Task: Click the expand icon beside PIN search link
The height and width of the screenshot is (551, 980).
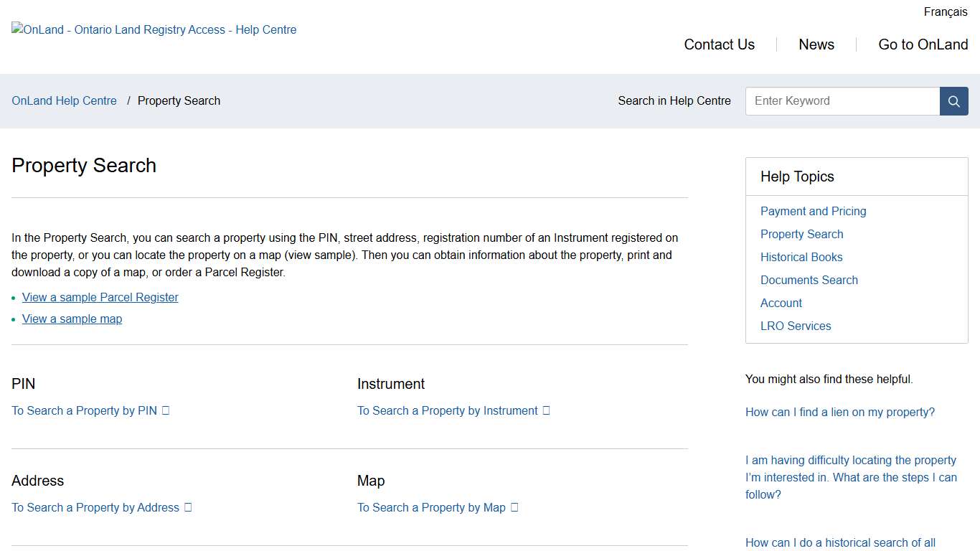Action: [165, 410]
